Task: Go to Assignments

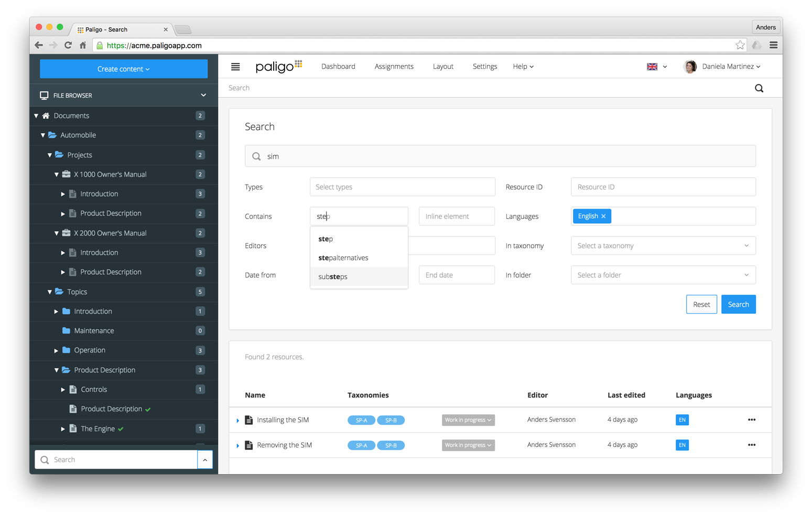Action: pyautogui.click(x=394, y=67)
